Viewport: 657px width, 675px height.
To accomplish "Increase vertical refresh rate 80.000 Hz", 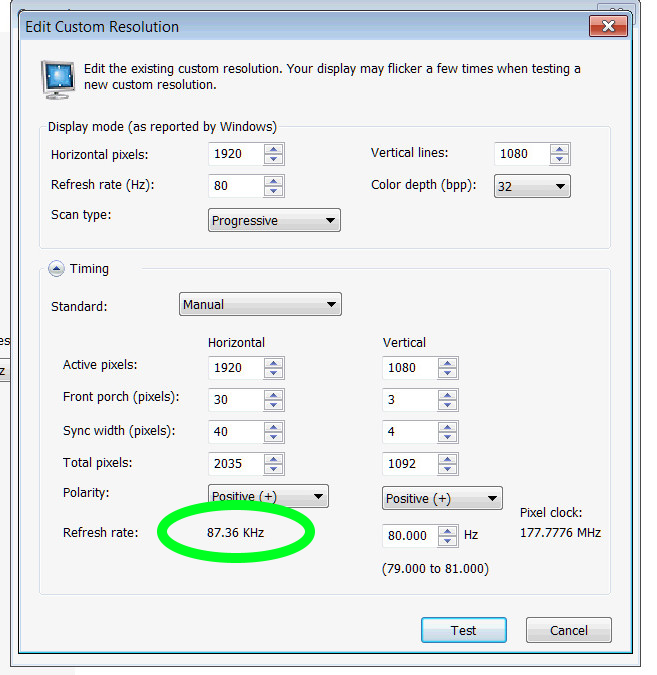I will [x=447, y=530].
